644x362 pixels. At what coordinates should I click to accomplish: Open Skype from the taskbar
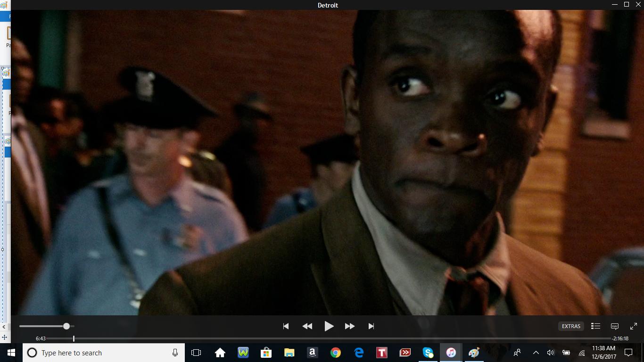[x=428, y=353]
